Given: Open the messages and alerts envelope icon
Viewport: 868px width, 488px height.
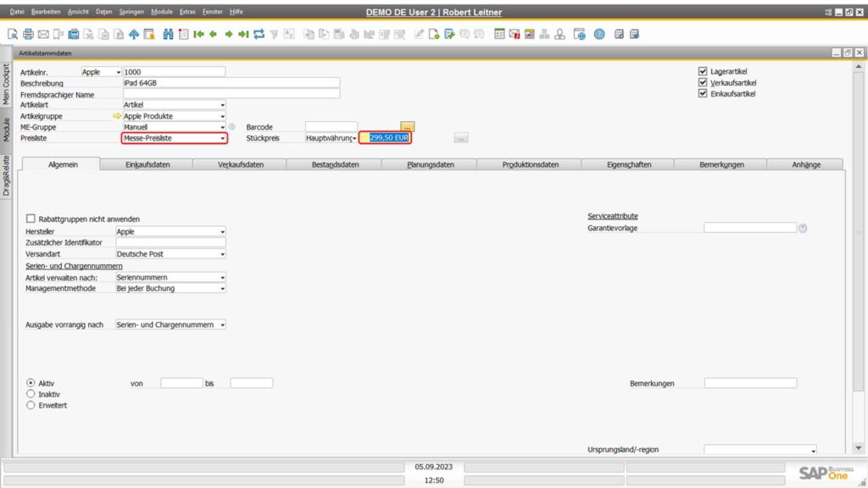Looking at the screenshot, I should [x=515, y=34].
